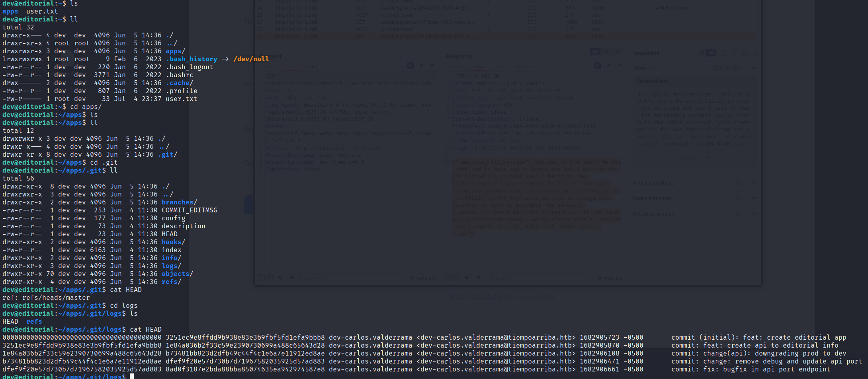Click the blue refs entry in logs listing
The width and height of the screenshot is (868, 379).
34,321
